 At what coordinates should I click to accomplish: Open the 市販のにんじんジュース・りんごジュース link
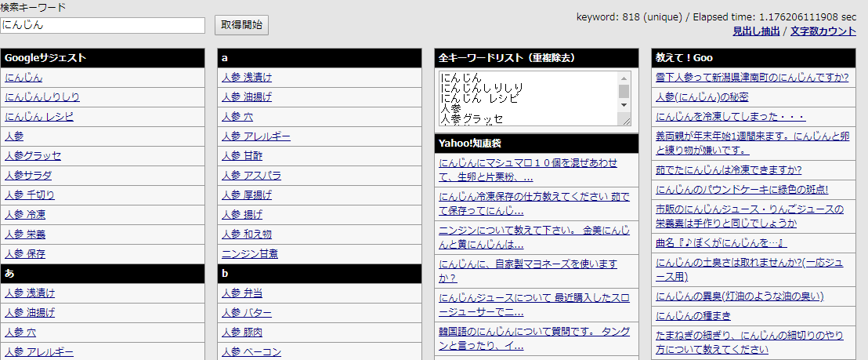[750, 216]
